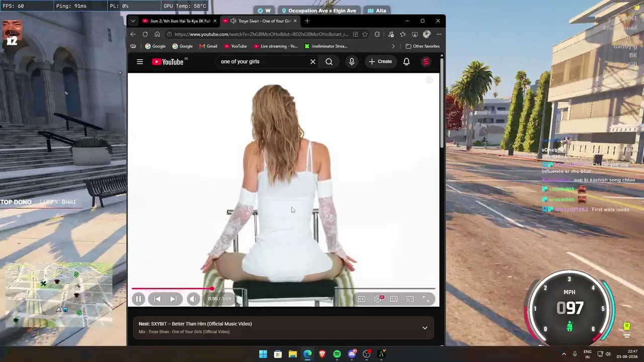Skip to the next video

tap(173, 299)
